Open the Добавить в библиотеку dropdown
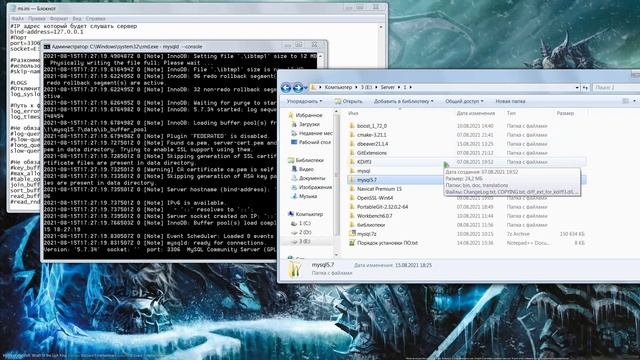640x360 pixels. coord(404,101)
